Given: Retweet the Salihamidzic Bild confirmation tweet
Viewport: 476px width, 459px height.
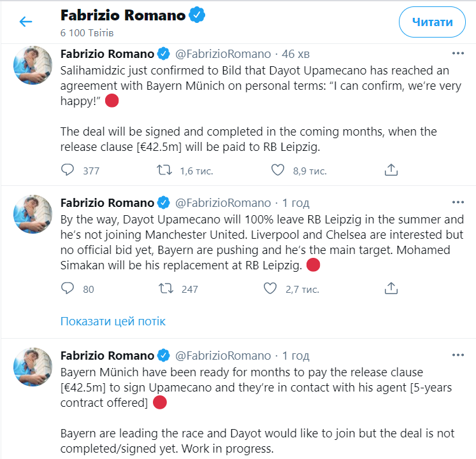Looking at the screenshot, I should click(165, 170).
